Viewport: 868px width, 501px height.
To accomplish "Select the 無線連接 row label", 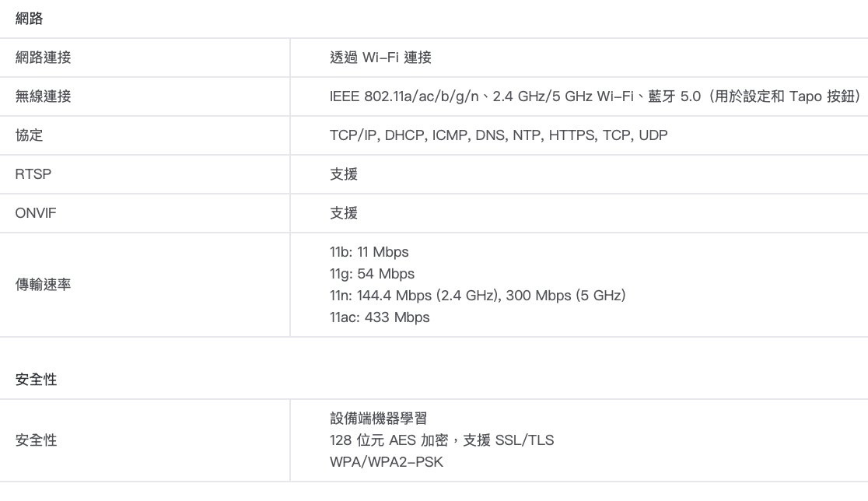I will [x=44, y=96].
